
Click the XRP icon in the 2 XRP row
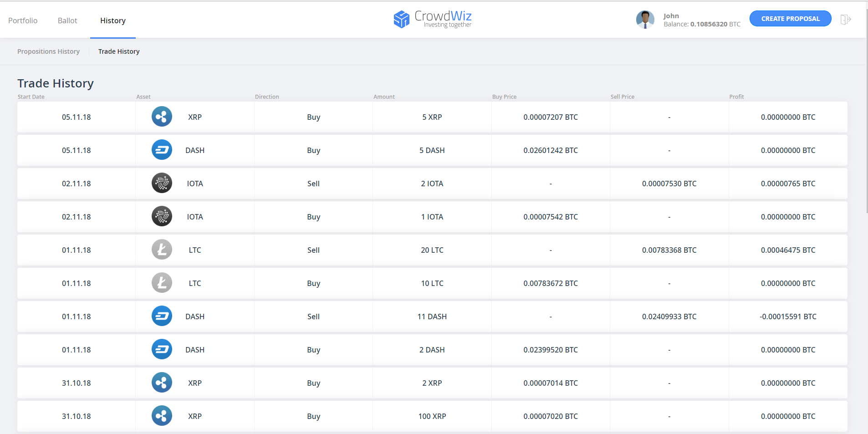click(x=162, y=383)
